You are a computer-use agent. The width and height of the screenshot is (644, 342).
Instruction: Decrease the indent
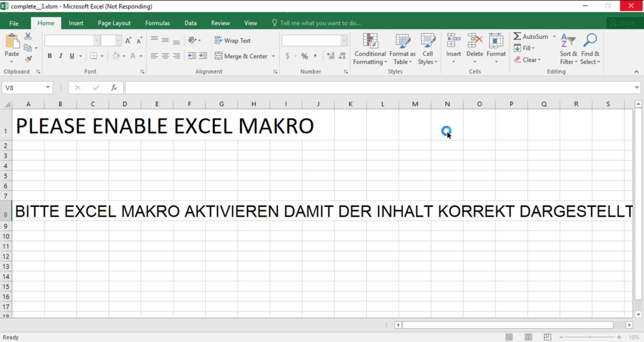[192, 56]
